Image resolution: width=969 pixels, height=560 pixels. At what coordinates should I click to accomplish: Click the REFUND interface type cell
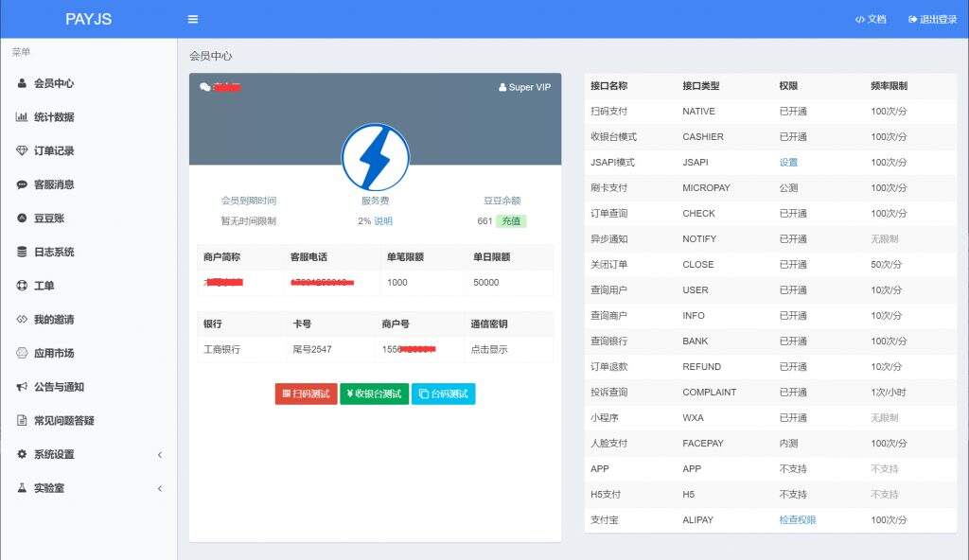701,366
